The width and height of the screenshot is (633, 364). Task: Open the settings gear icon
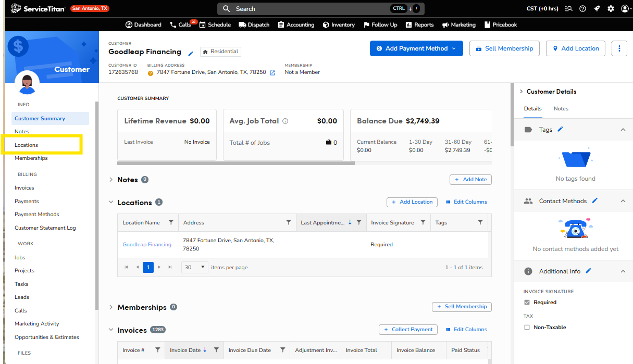pos(611,8)
